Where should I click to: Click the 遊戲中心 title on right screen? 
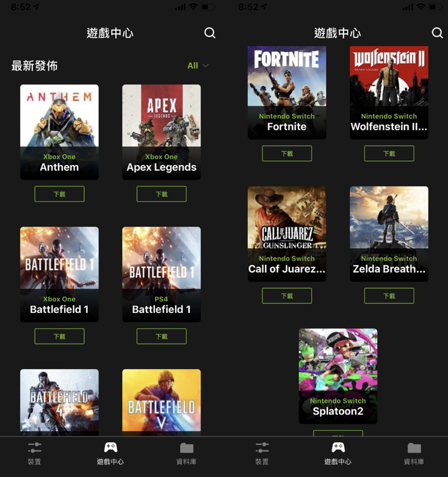(x=337, y=33)
